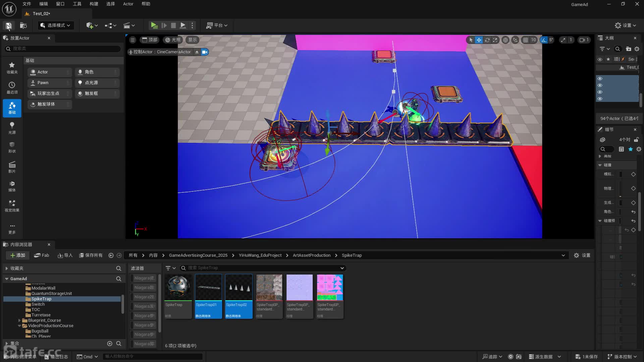The width and height of the screenshot is (644, 362).
Task: Select the rotate tool in viewport toolbar
Action: pyautogui.click(x=487, y=40)
